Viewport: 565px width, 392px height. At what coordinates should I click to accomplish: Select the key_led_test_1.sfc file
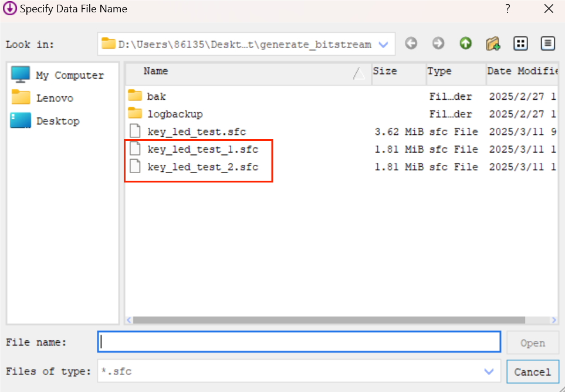[x=202, y=150]
